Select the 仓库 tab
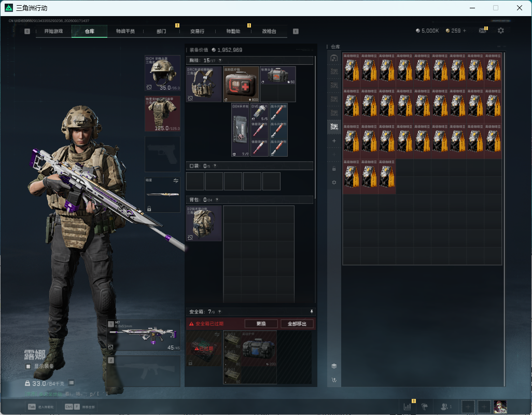532x415 pixels. click(x=90, y=31)
